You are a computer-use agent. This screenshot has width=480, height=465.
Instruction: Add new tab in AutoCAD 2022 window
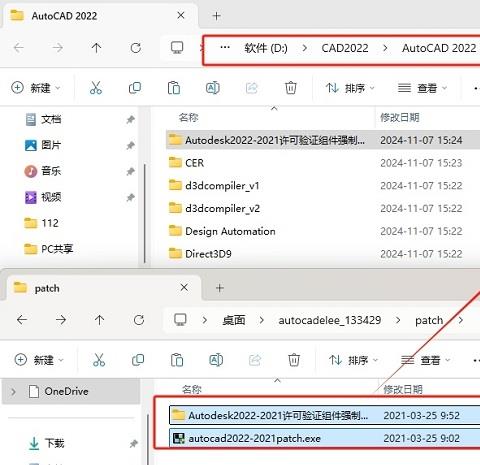217,16
